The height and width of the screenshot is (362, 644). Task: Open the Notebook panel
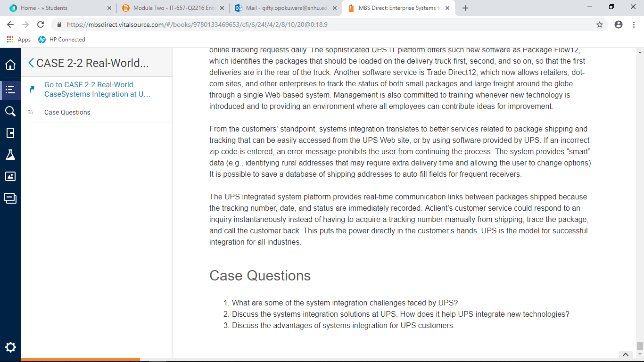point(10,133)
